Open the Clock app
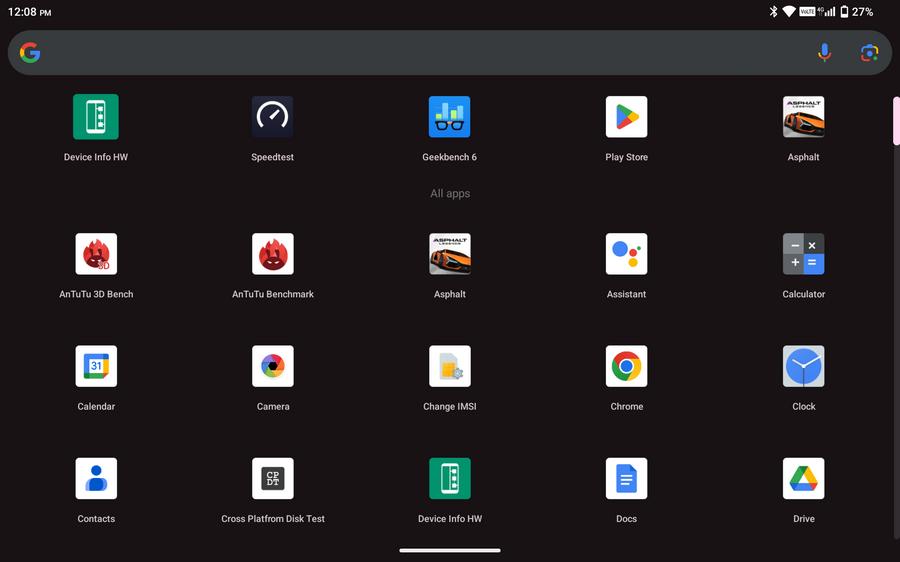Viewport: 900px width, 562px height. click(804, 366)
